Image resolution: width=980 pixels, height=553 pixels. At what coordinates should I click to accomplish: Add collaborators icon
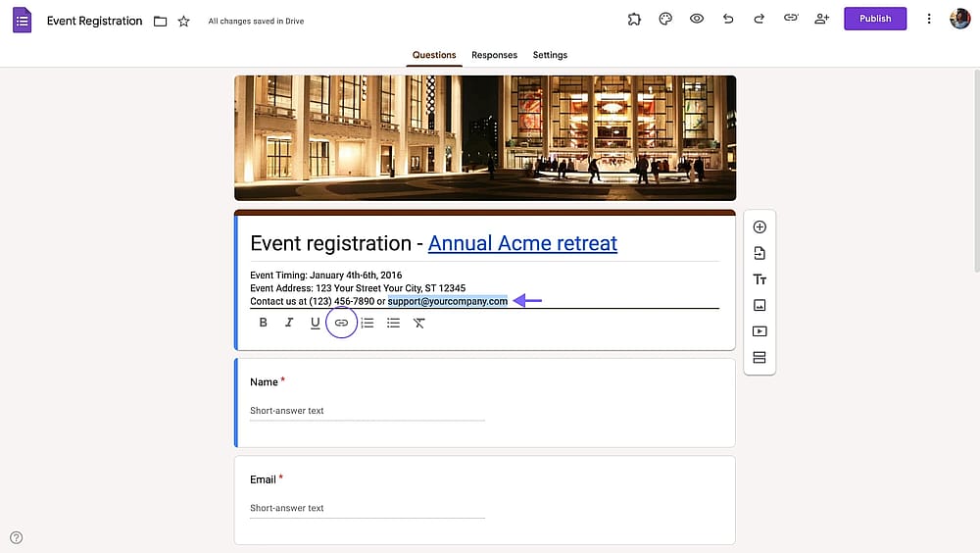[822, 19]
